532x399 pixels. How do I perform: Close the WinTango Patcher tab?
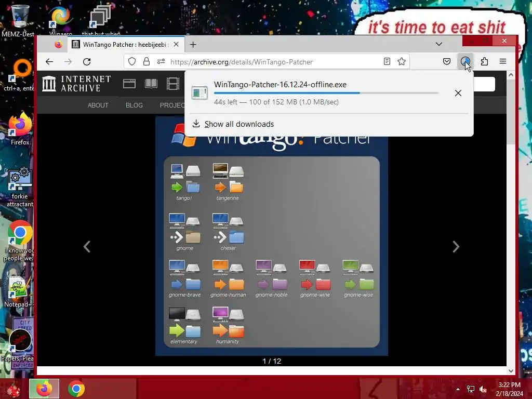point(176,45)
